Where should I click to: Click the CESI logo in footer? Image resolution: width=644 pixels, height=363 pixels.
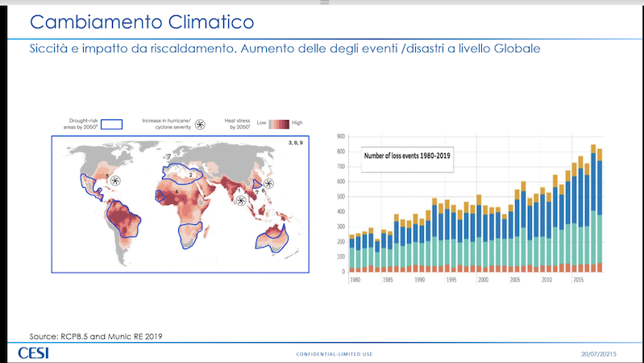[33, 353]
